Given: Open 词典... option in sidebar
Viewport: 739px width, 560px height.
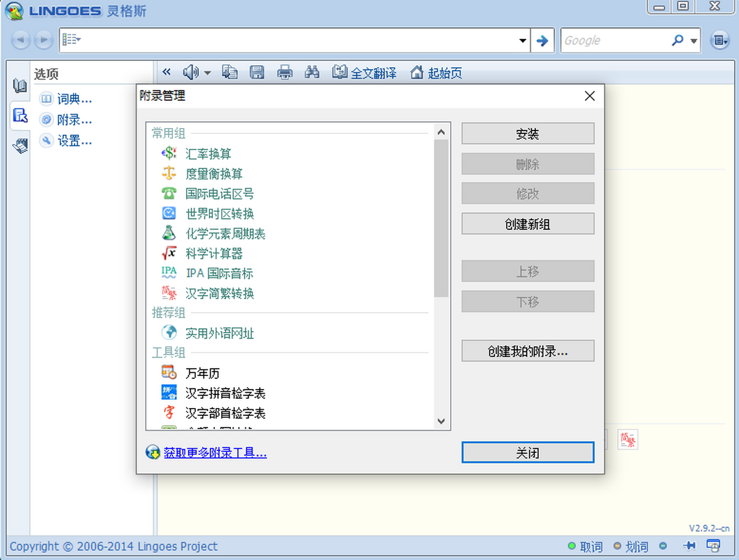Looking at the screenshot, I should point(75,99).
